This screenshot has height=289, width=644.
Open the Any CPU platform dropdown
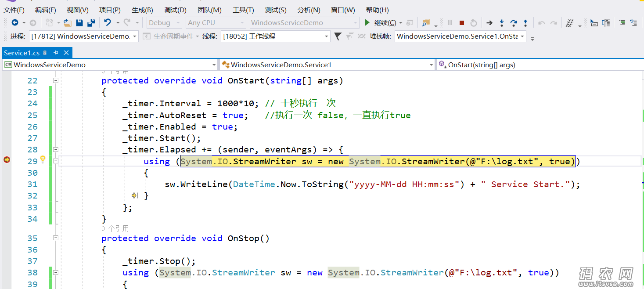tap(216, 22)
